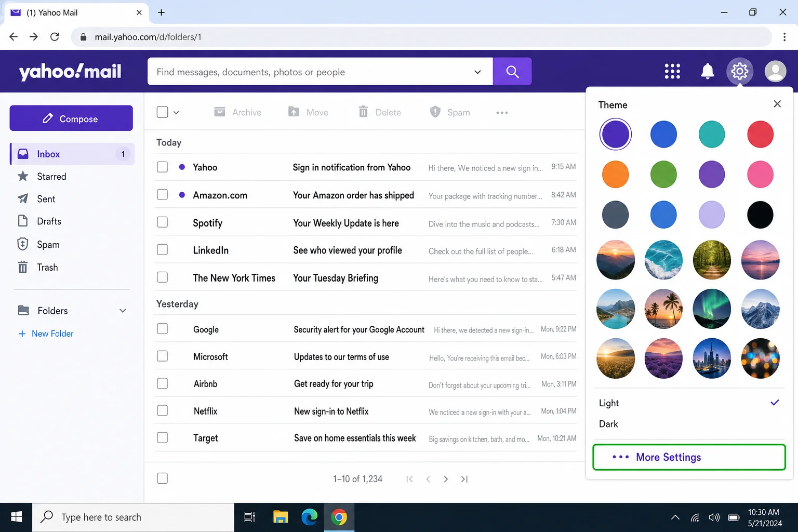The height and width of the screenshot is (532, 798).
Task: Click the Compose button
Action: click(71, 118)
